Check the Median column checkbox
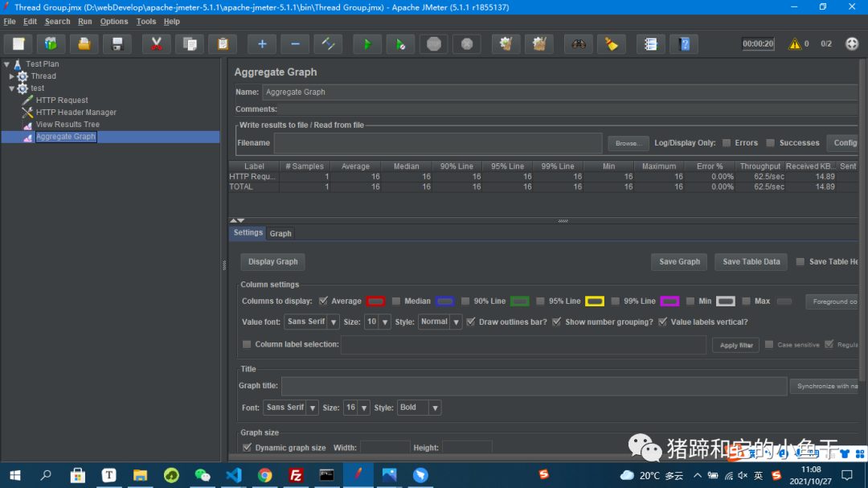Viewport: 868px width, 488px height. click(395, 301)
